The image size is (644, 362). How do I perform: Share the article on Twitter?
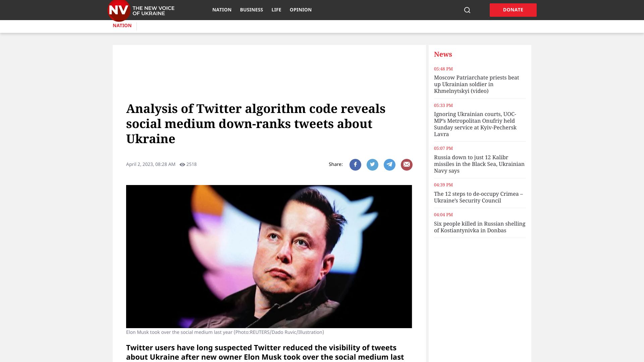(372, 165)
